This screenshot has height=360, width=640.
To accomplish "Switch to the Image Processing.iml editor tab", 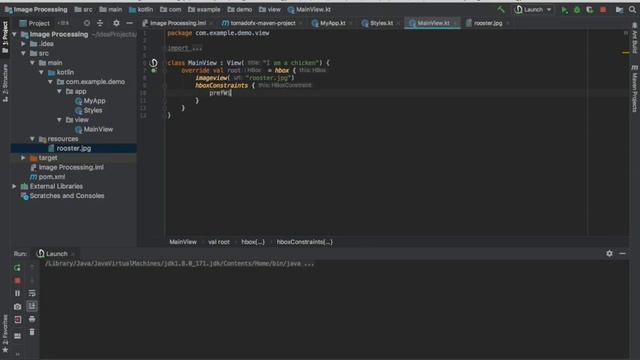I will point(178,23).
